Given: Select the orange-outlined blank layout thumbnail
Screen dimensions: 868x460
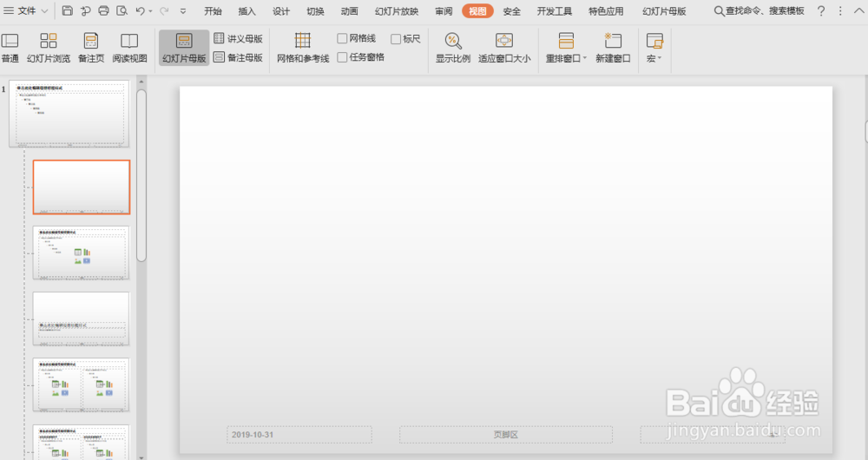Looking at the screenshot, I should [x=82, y=187].
